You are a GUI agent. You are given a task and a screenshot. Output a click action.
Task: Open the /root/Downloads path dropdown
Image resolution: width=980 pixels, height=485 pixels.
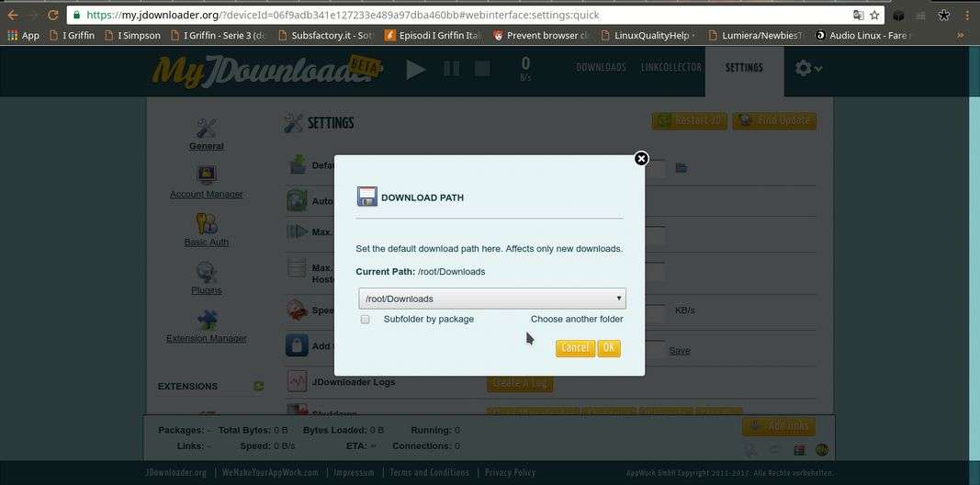(492, 299)
